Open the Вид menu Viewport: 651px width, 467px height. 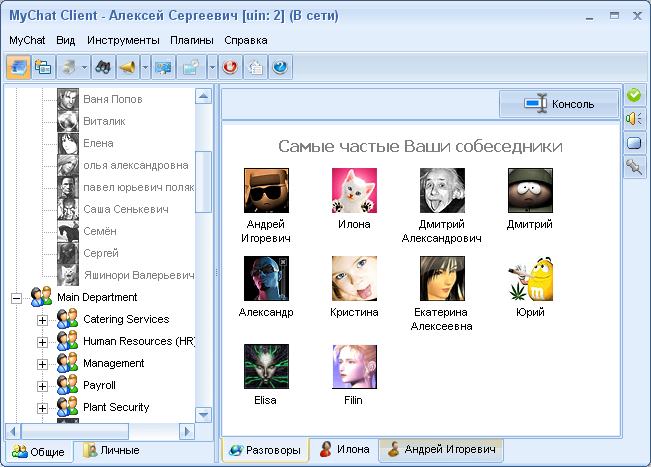pos(66,40)
